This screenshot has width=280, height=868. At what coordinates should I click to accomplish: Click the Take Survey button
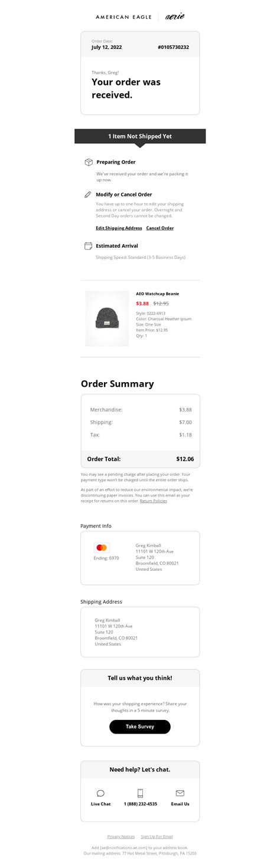140,726
